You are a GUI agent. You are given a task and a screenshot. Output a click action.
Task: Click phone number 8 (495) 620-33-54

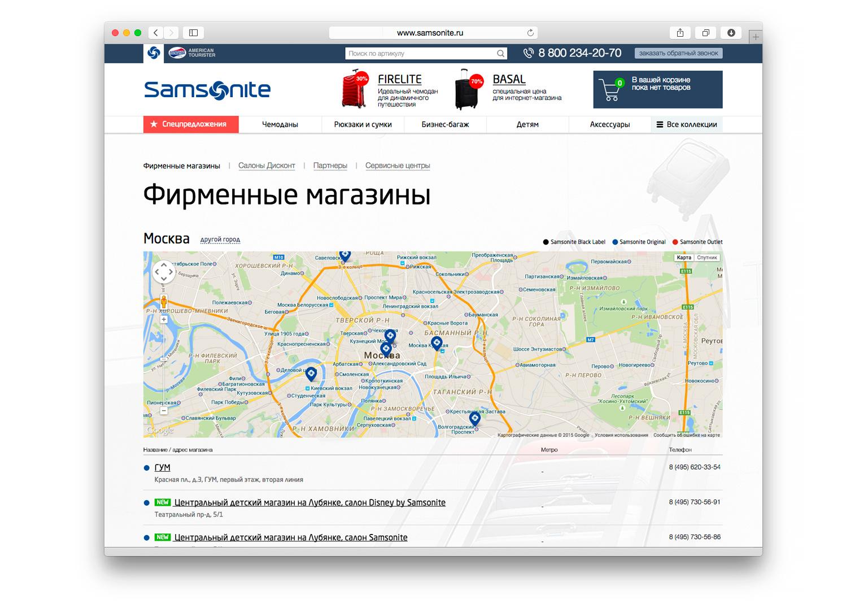pyautogui.click(x=695, y=467)
